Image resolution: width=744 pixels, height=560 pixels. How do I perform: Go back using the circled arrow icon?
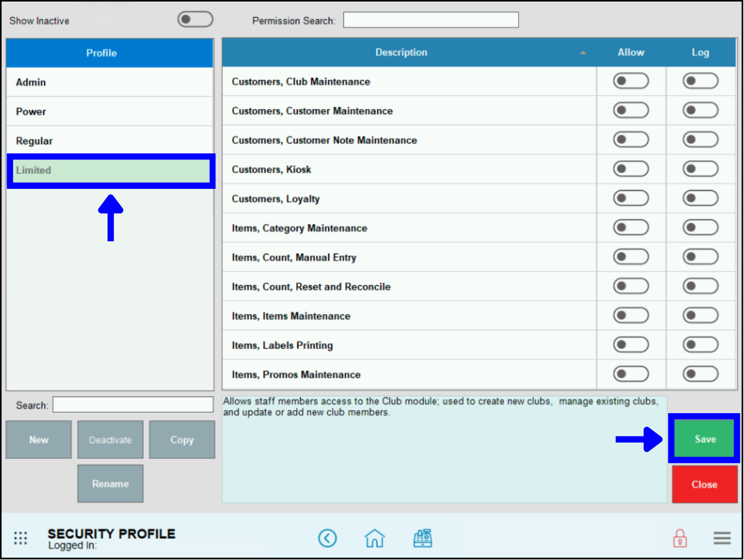point(327,538)
